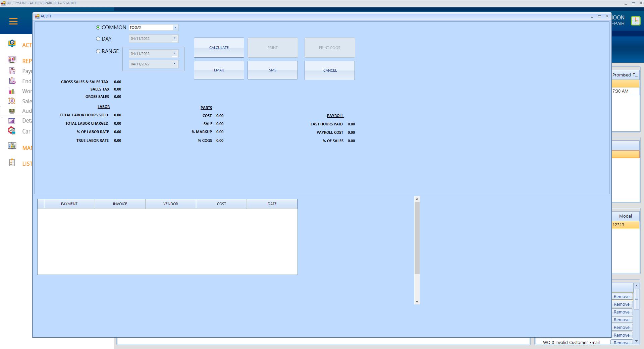Click the Payroll report icon in sidebar
Screen dimensions: 644x349
[12, 71]
